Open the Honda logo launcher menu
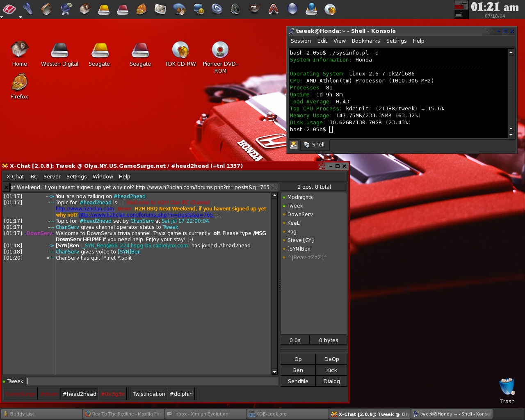 point(9,9)
